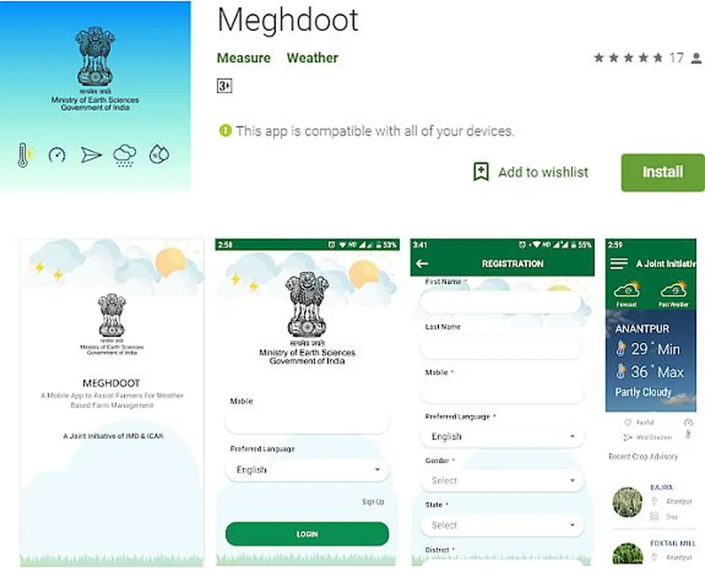Click the Add to wishlist bookmark icon
The width and height of the screenshot is (705, 588).
click(x=481, y=172)
